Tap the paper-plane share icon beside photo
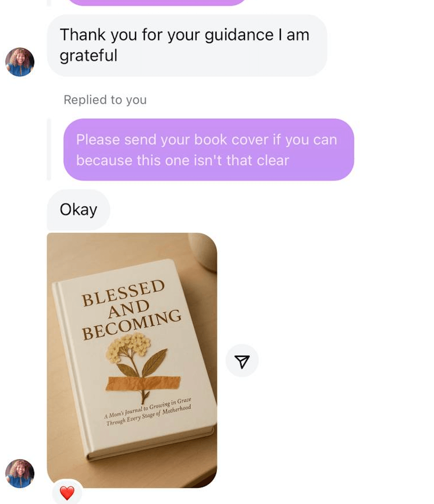The image size is (434, 504). pos(242,361)
